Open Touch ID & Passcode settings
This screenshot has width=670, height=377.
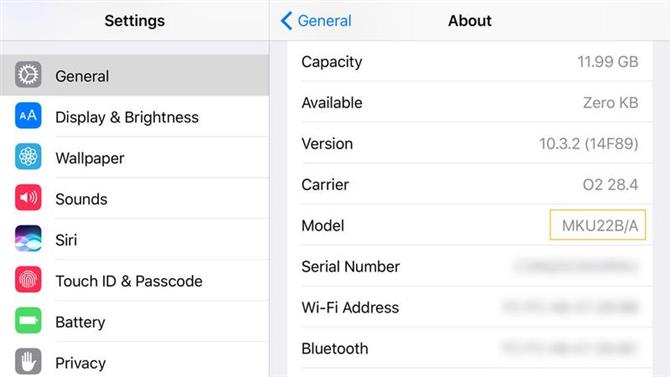click(x=135, y=281)
